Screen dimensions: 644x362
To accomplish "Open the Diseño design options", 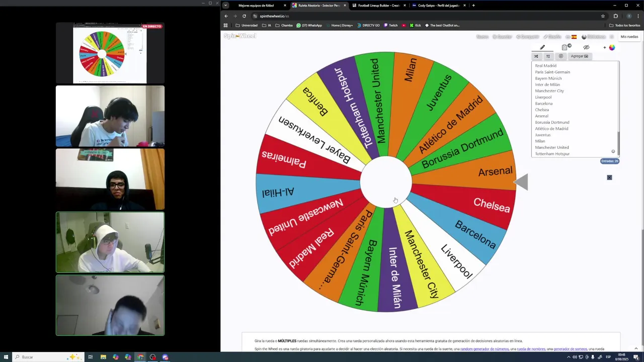I will click(x=552, y=37).
